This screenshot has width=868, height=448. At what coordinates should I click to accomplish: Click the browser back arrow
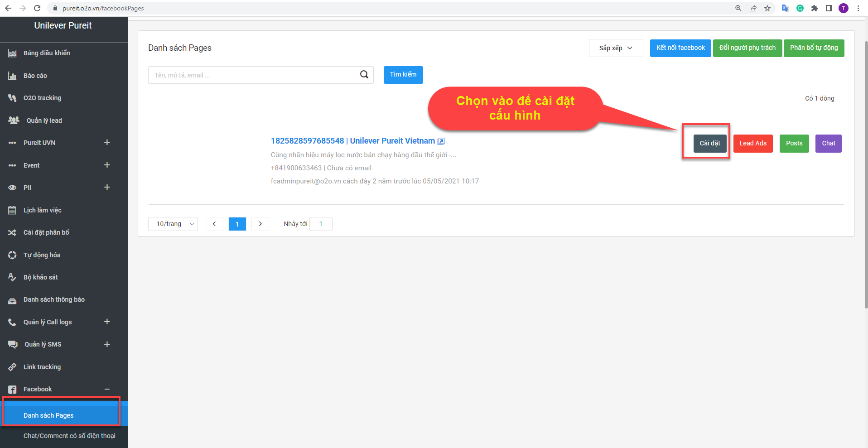[8, 8]
